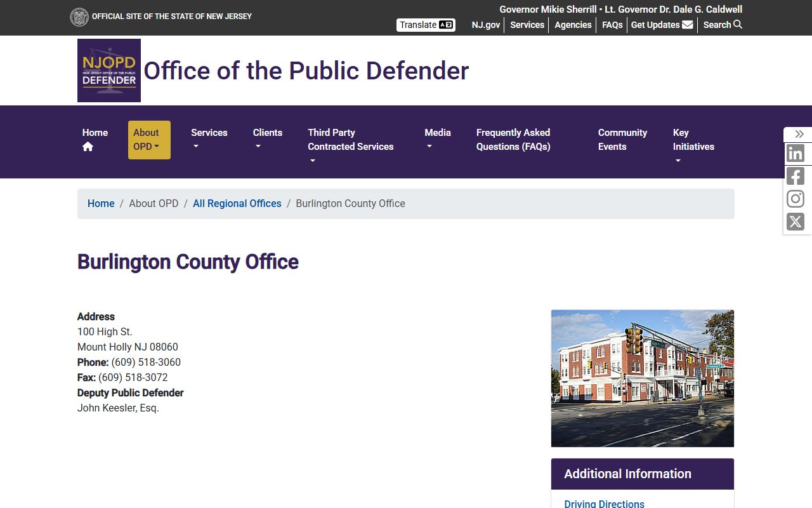Click the name John Keesler, Esq.
The image size is (812, 508).
click(x=118, y=408)
